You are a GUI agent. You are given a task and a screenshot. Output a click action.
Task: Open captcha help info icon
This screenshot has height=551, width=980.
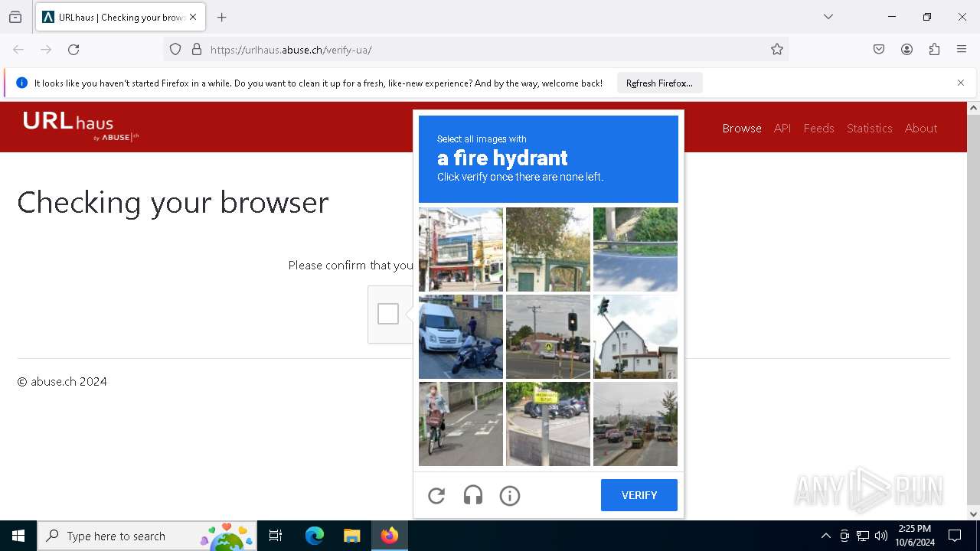point(510,496)
